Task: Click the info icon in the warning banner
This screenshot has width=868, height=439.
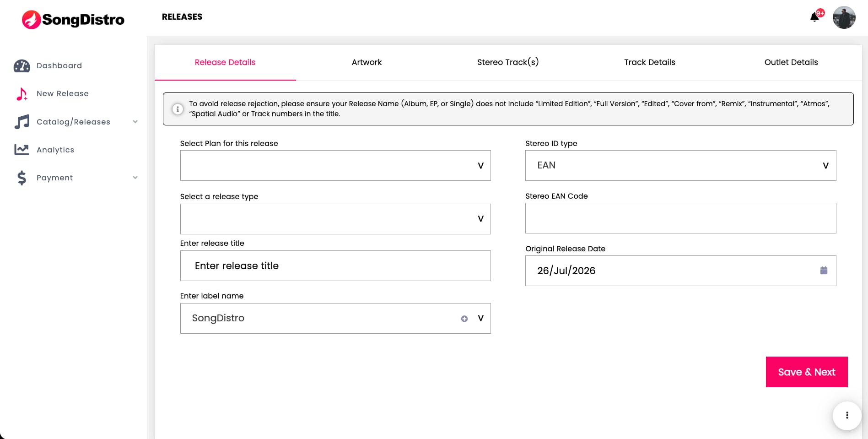Action: [178, 109]
